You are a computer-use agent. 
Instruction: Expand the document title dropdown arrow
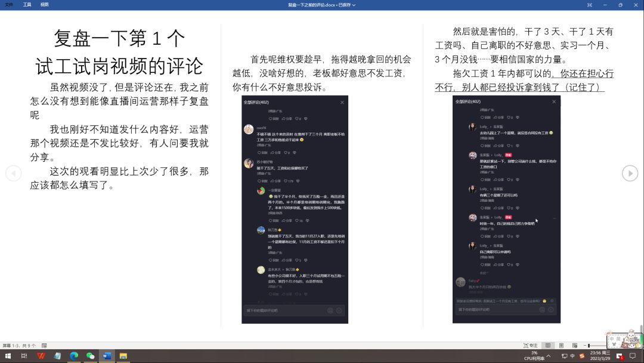(354, 5)
